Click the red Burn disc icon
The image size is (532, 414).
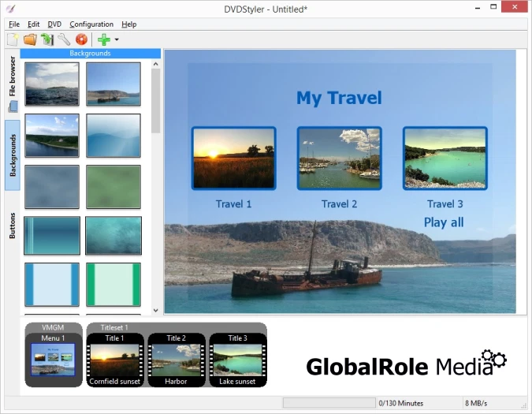pos(81,39)
